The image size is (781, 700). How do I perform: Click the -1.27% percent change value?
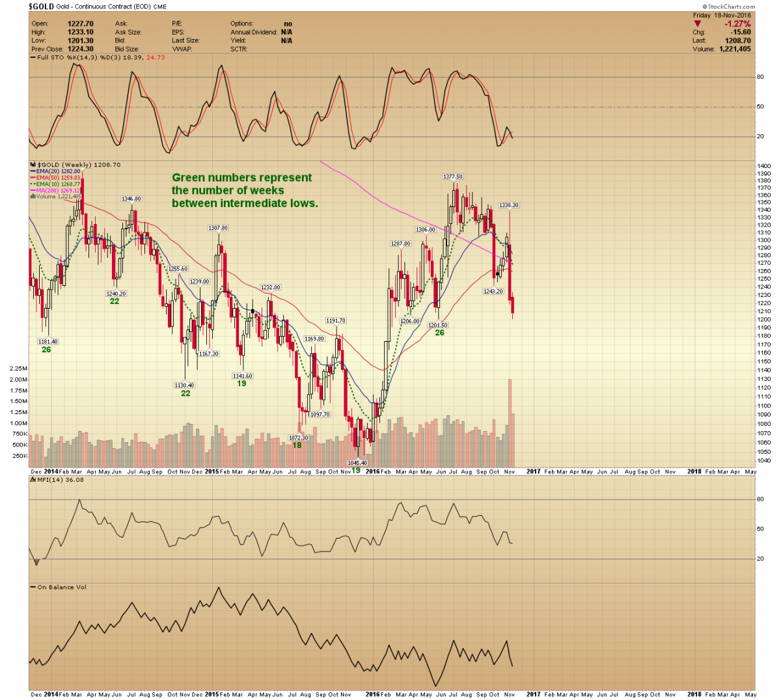tap(737, 24)
